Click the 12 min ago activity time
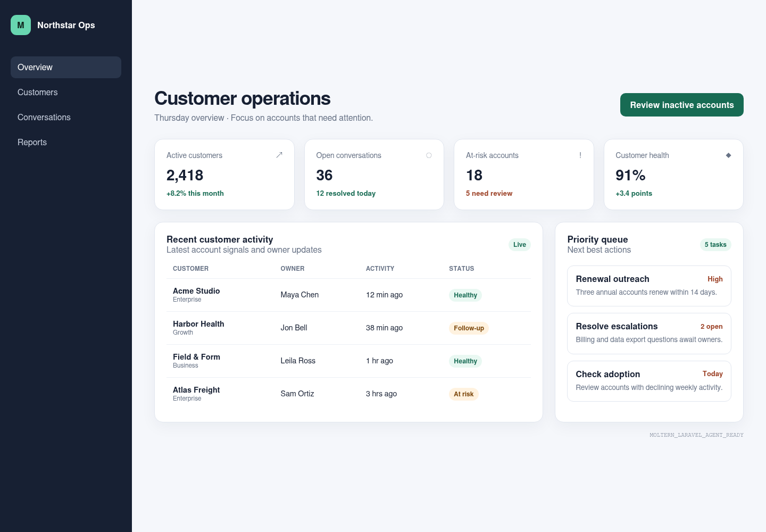This screenshot has height=532, width=766. [384, 295]
